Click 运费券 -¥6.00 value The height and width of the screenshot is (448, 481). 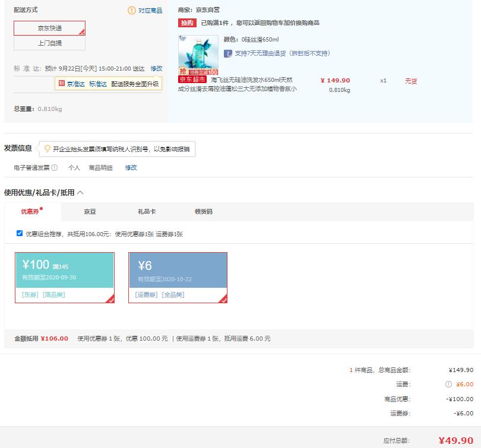click(464, 414)
